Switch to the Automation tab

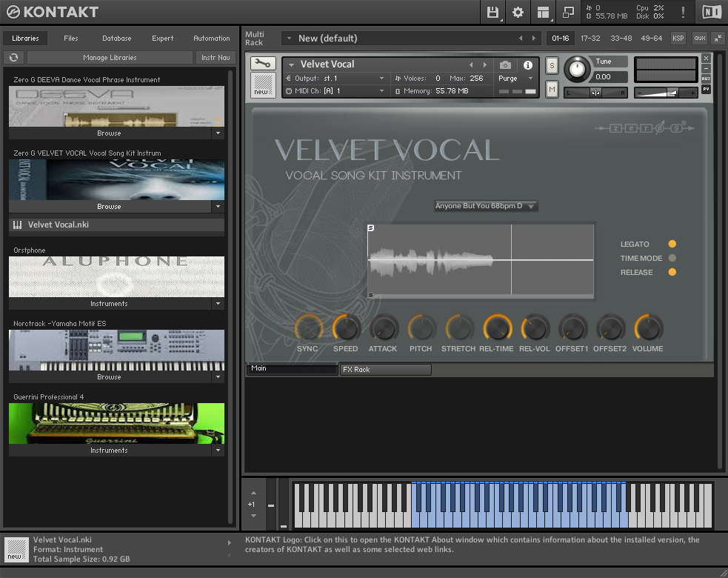click(212, 38)
